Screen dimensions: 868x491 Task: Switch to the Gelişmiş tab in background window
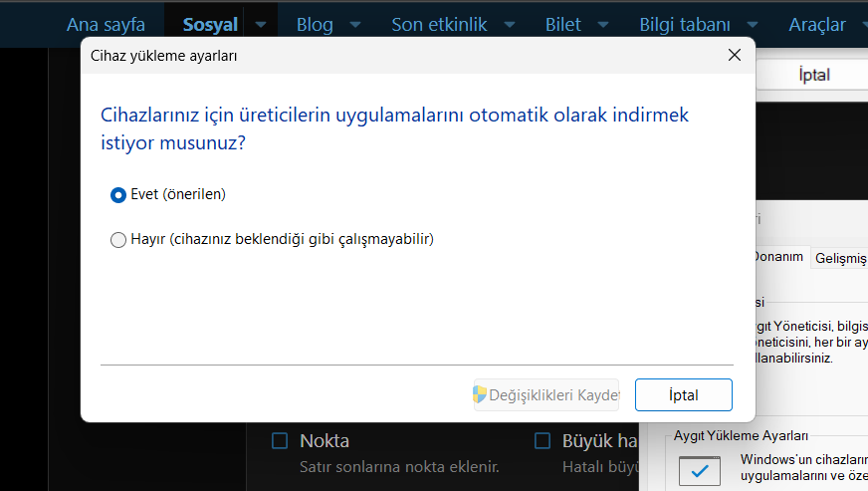coord(840,258)
